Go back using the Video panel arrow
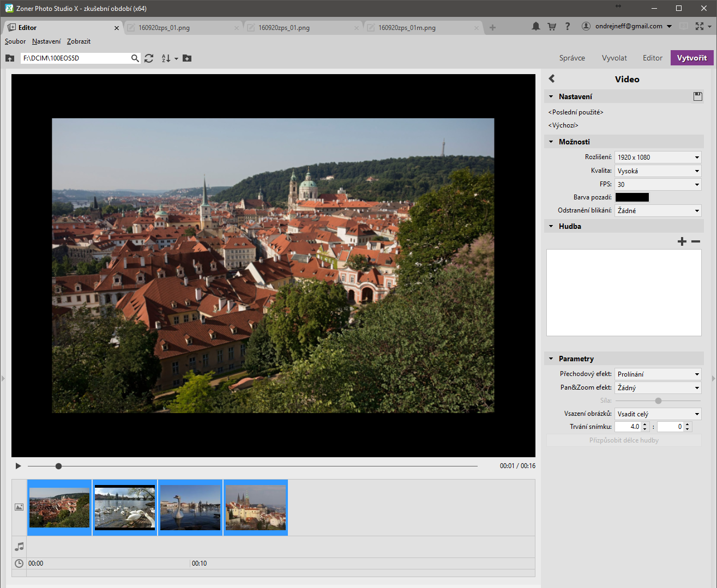Viewport: 717px width, 588px height. (552, 79)
